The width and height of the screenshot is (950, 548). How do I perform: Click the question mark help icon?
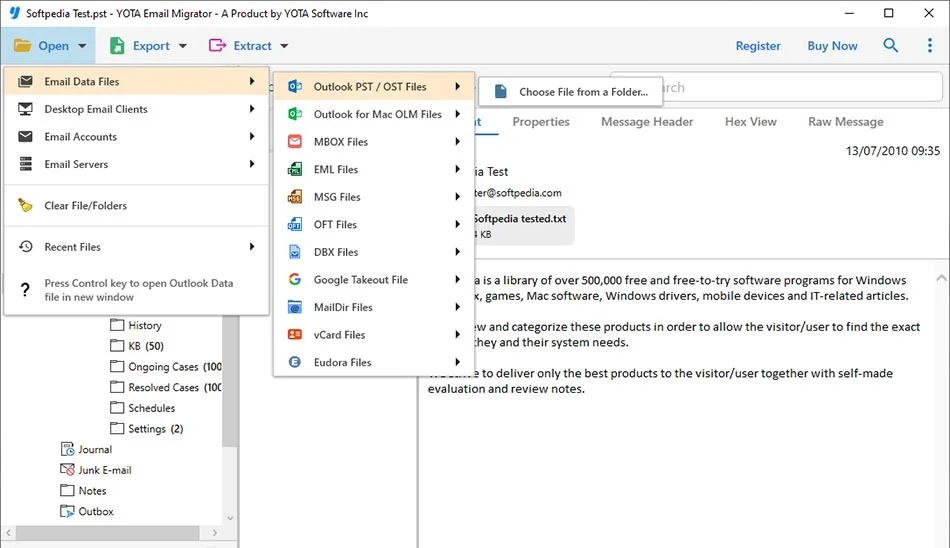pyautogui.click(x=25, y=290)
